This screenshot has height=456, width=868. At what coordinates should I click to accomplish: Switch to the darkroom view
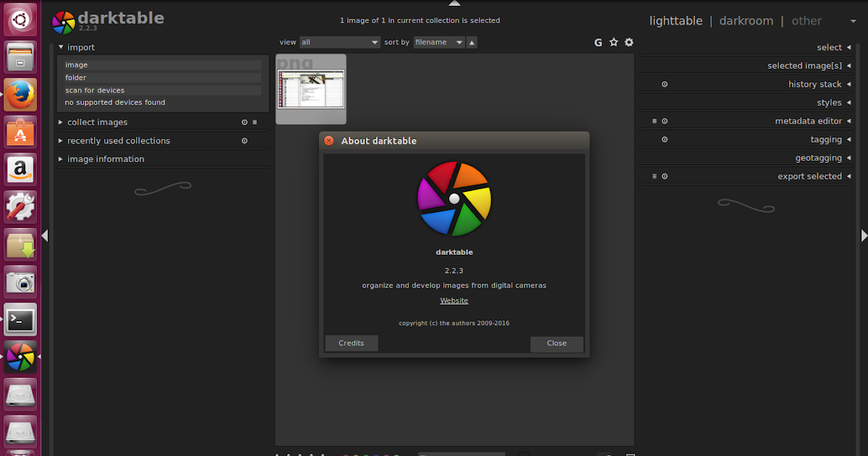tap(746, 21)
